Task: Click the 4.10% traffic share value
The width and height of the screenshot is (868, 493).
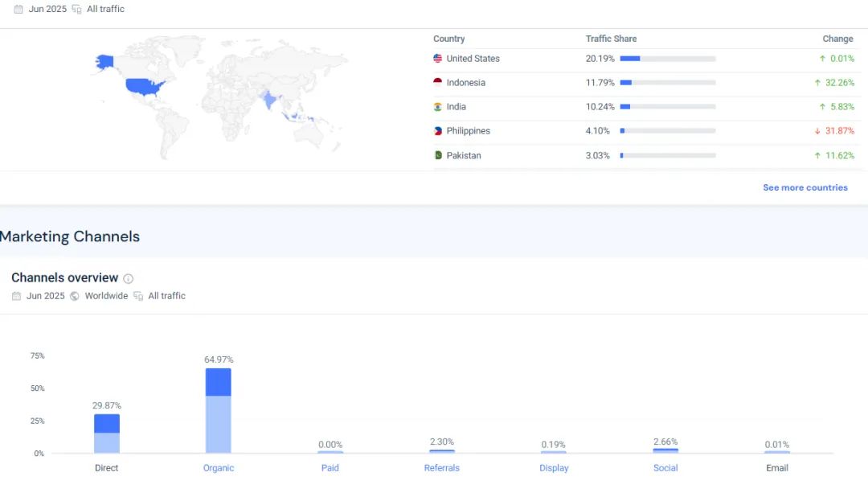Action: (598, 131)
